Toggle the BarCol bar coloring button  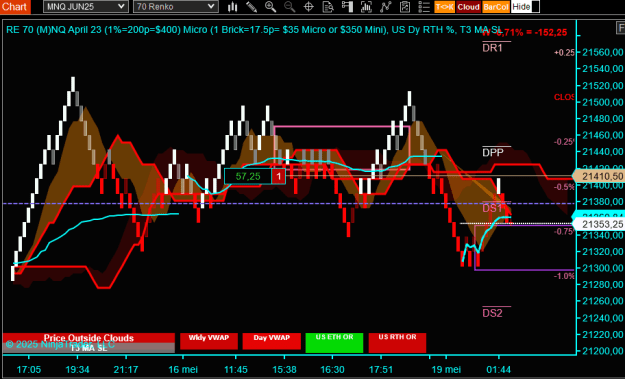pos(496,7)
